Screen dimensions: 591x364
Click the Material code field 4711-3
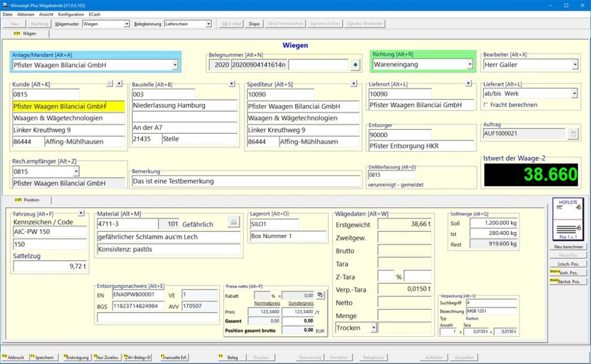pyautogui.click(x=128, y=224)
